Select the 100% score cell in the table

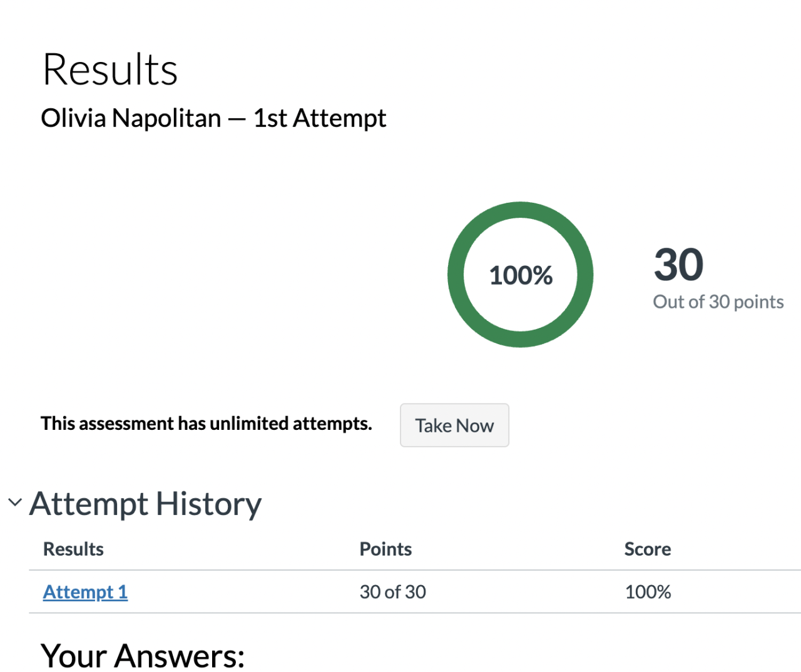[648, 592]
